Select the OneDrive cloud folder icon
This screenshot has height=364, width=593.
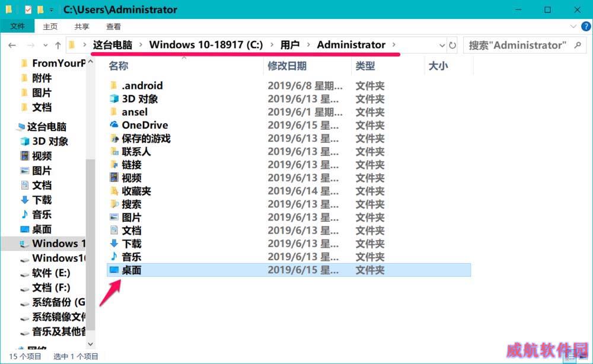click(x=114, y=124)
